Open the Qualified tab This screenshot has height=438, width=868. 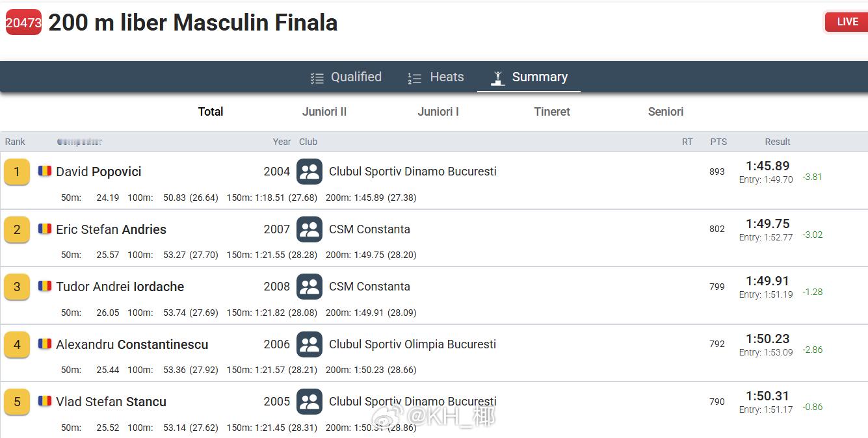(346, 77)
